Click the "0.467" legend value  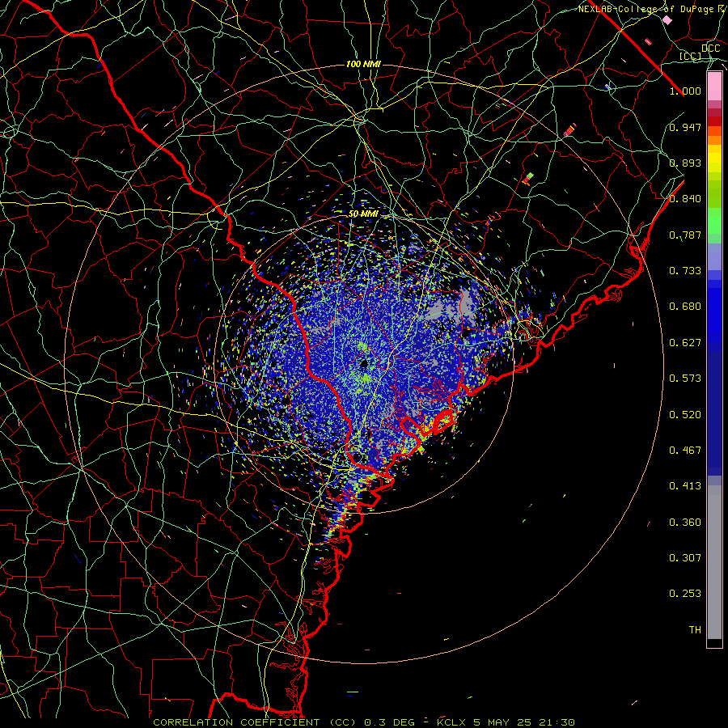point(685,451)
